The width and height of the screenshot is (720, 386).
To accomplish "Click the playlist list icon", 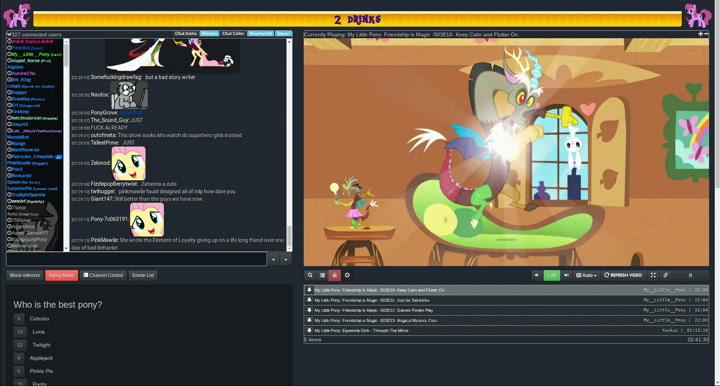I will [322, 275].
